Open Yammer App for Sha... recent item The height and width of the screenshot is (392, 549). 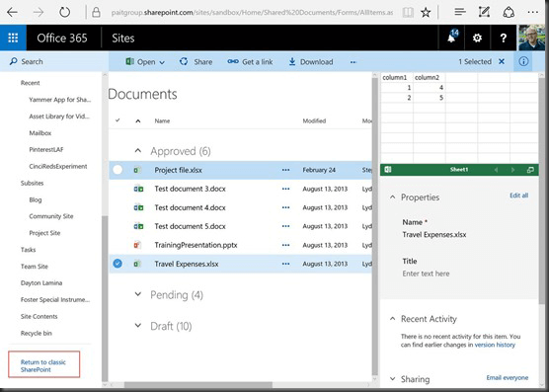60,100
